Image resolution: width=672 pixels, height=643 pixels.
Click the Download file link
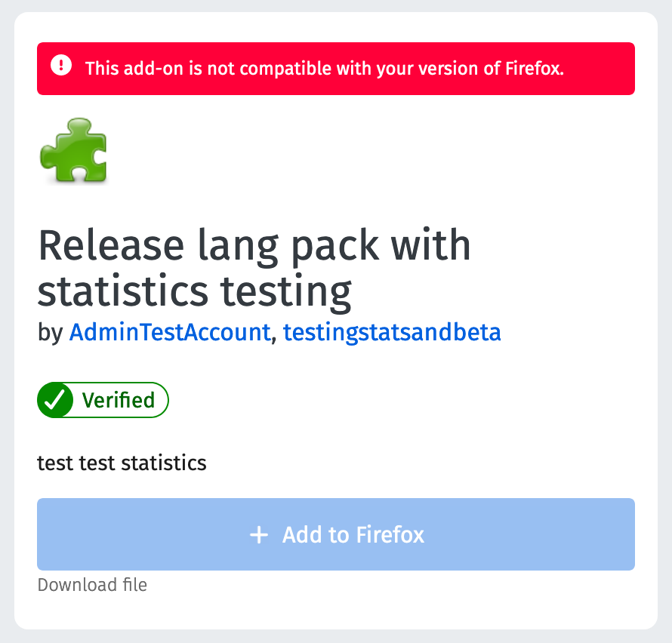coord(92,585)
